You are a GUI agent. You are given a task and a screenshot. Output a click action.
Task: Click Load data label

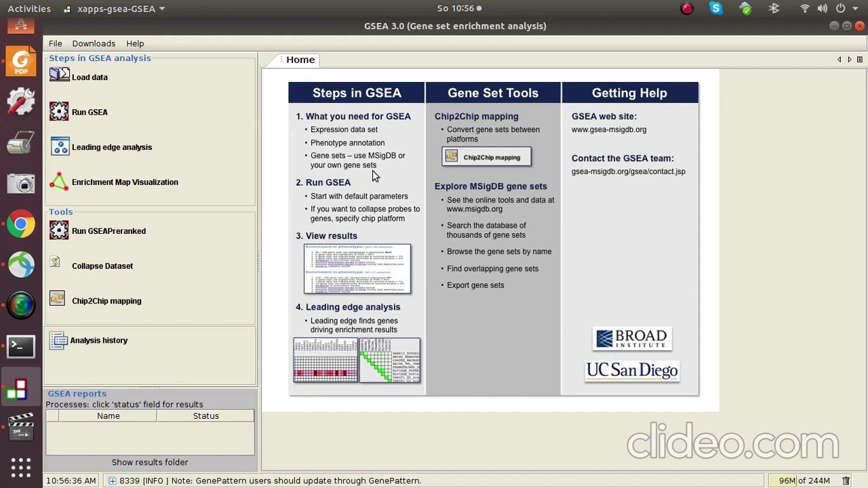click(x=90, y=77)
